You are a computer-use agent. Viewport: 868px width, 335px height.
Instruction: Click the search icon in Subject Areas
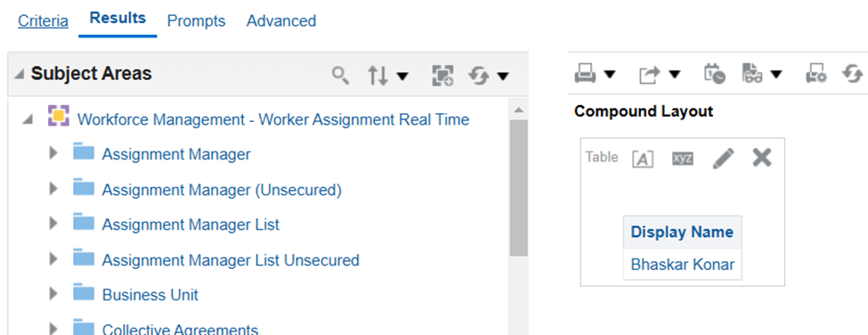(340, 76)
